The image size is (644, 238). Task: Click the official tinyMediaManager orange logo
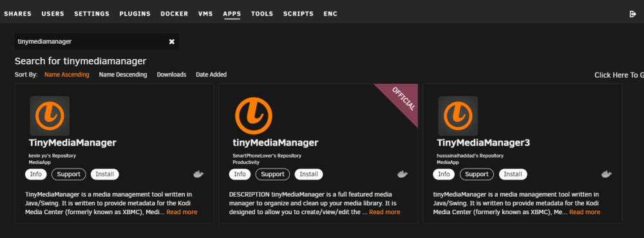[253, 116]
